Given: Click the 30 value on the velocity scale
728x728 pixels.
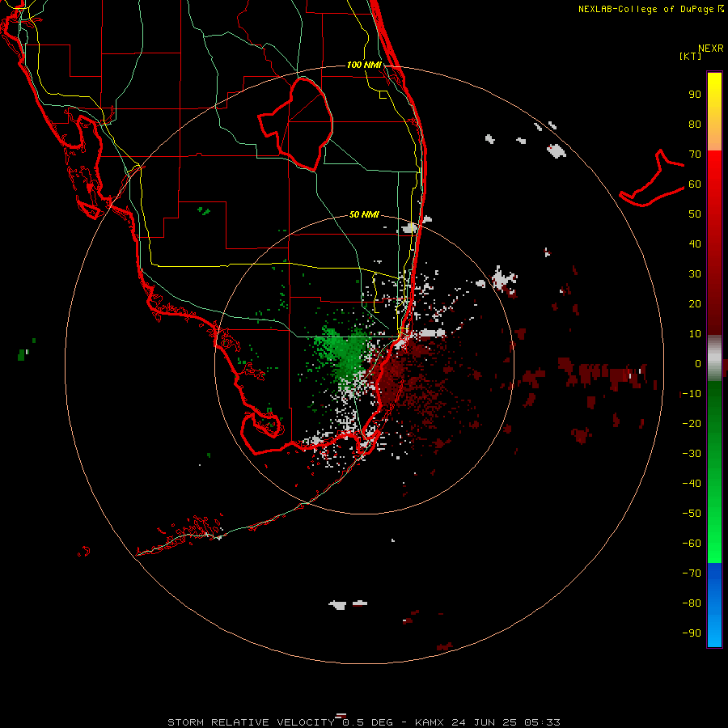Looking at the screenshot, I should pyautogui.click(x=695, y=274).
